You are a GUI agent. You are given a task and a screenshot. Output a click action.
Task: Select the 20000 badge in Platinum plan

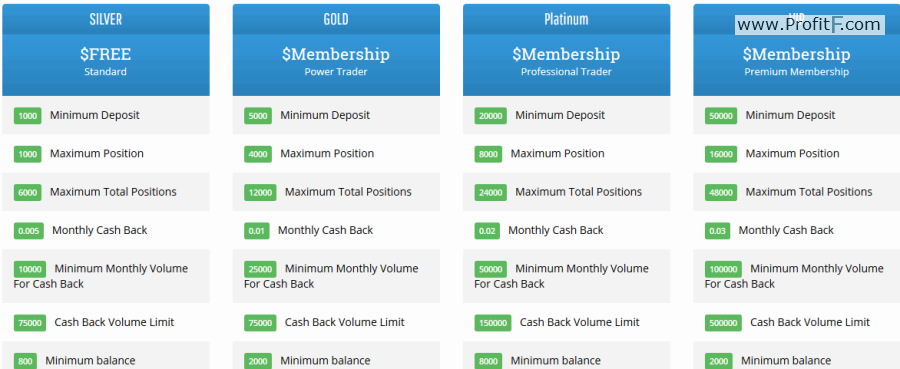pyautogui.click(x=490, y=116)
